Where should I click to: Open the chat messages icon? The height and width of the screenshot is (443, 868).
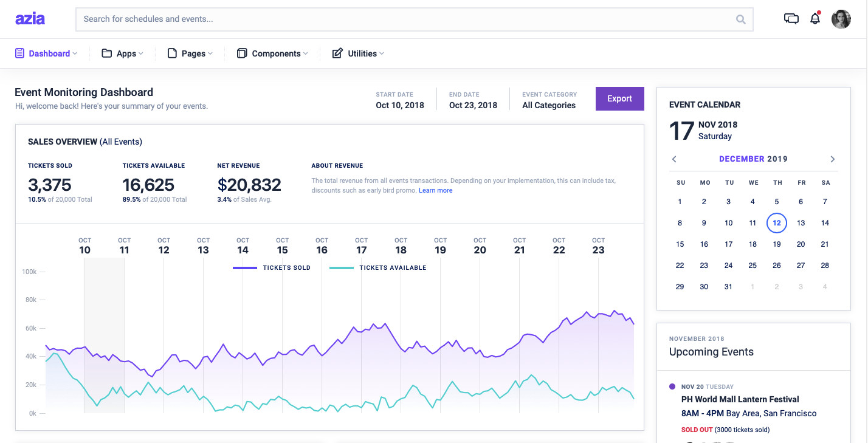point(791,19)
